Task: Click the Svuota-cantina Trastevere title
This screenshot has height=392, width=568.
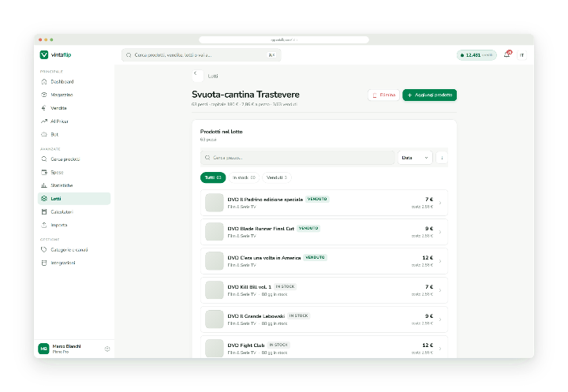Action: click(x=245, y=95)
